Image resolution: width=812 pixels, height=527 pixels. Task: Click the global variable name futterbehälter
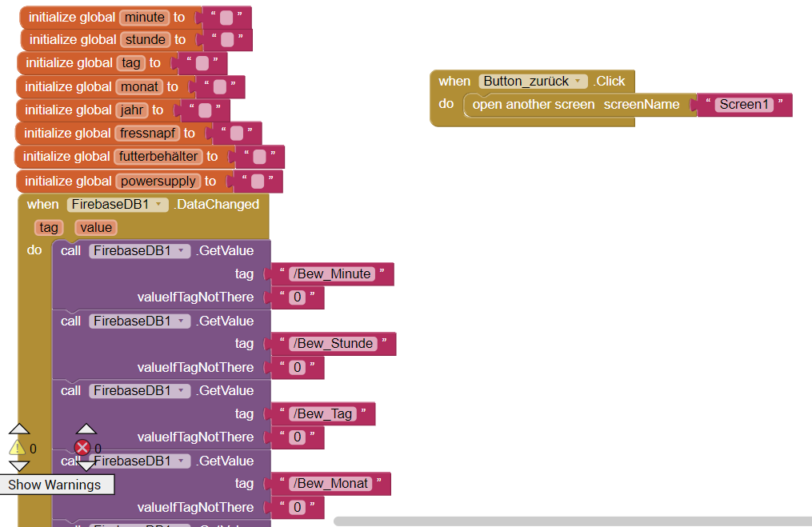click(158, 157)
